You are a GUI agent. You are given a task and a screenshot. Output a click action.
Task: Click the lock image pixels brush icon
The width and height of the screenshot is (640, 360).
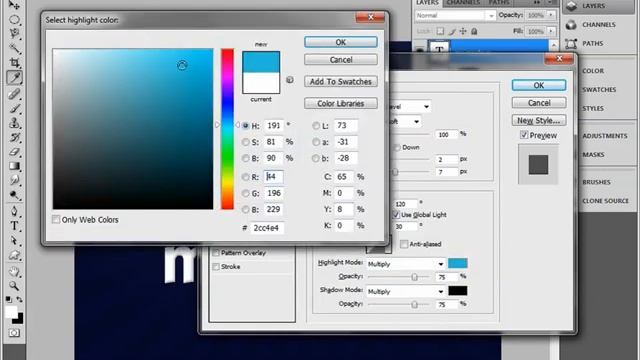click(452, 31)
